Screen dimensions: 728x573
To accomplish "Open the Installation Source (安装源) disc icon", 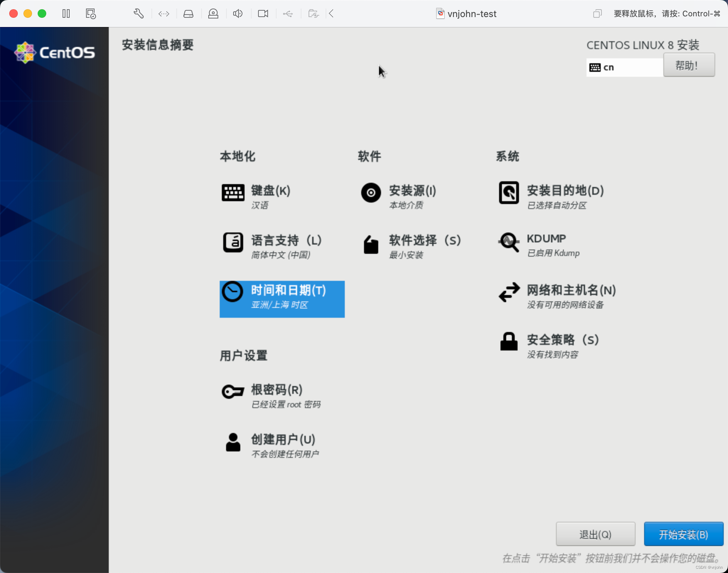I will point(371,193).
